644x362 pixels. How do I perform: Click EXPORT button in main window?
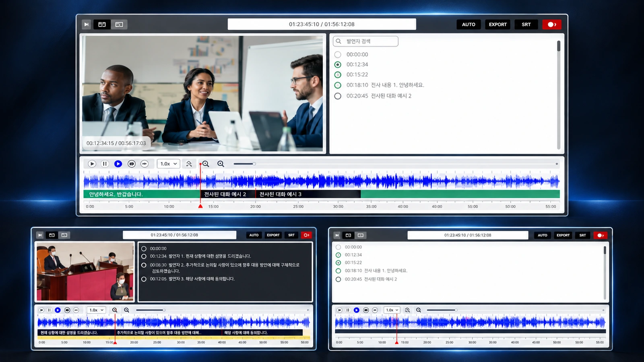click(498, 25)
